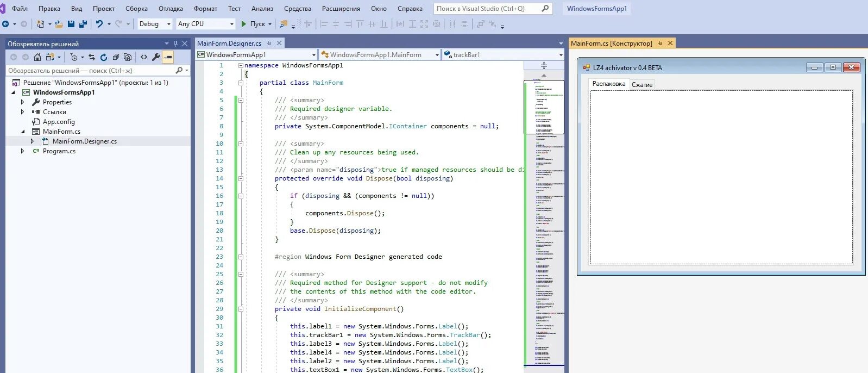Open the Правка menu
The image size is (868, 373).
[x=49, y=9]
